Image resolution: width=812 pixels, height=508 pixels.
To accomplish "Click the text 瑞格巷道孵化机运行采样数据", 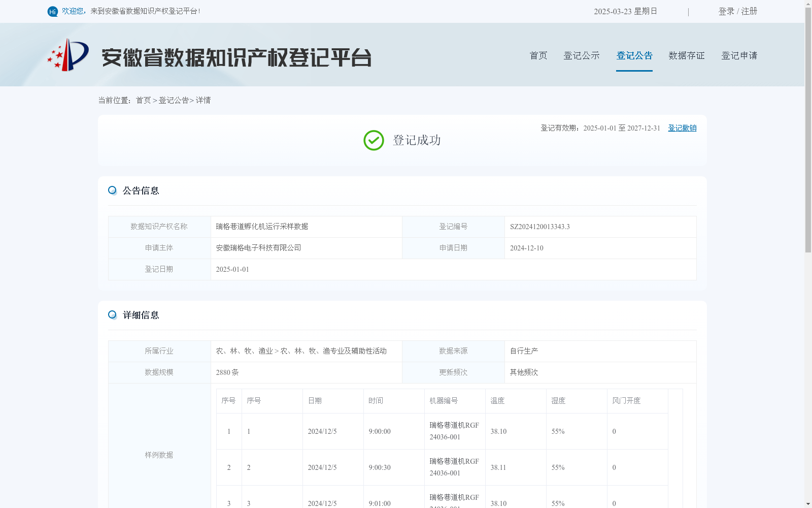I will coord(262,227).
